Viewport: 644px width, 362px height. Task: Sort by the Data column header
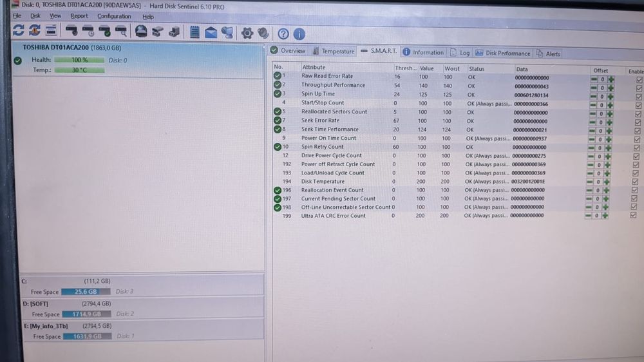pyautogui.click(x=522, y=70)
